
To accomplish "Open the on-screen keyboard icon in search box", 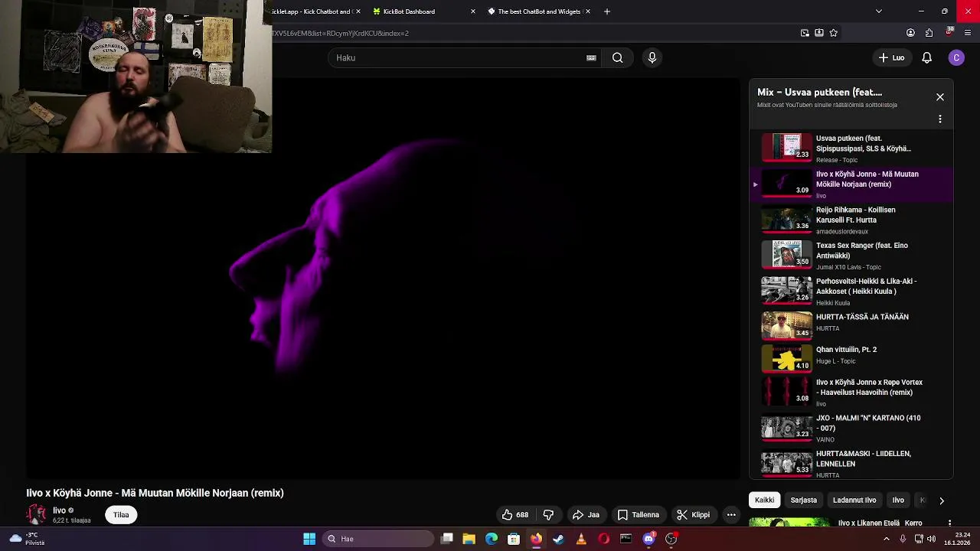I will point(591,57).
